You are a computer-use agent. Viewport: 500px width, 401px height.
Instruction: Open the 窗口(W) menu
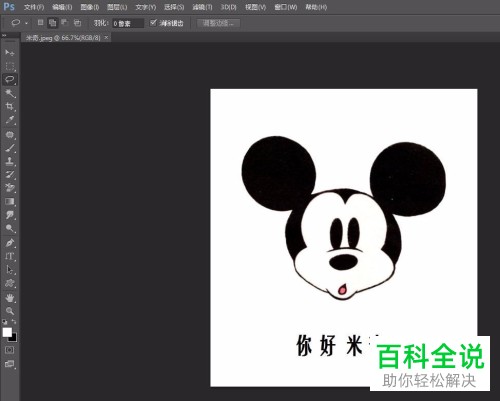pyautogui.click(x=286, y=7)
